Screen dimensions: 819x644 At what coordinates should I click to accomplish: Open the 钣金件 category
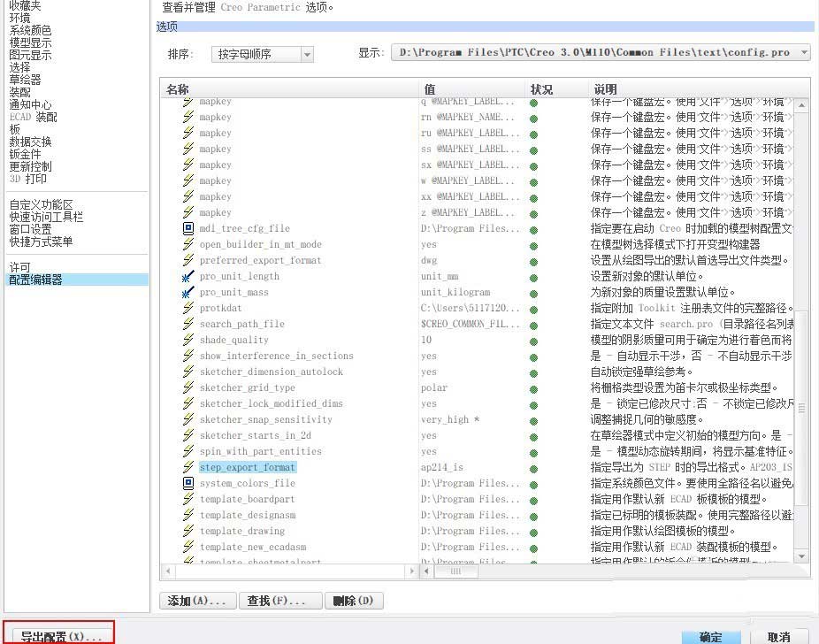click(x=25, y=154)
